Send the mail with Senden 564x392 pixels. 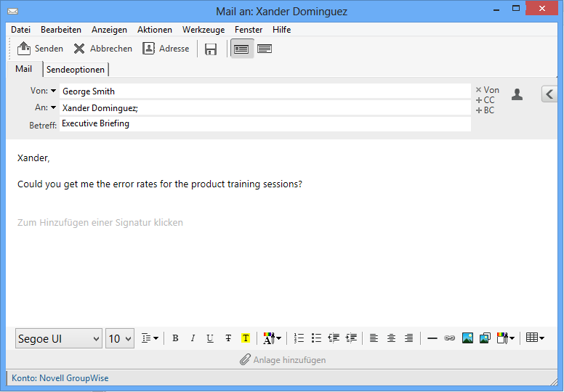point(40,49)
